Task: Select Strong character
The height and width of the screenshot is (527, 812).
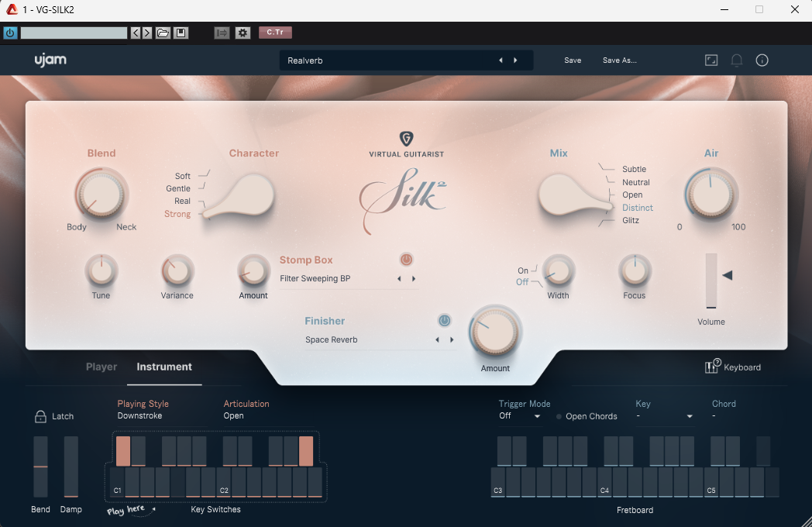Action: coord(177,214)
